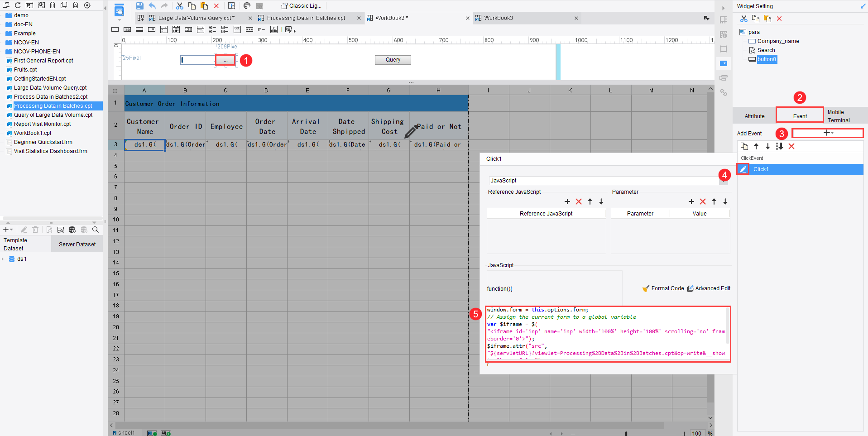Image resolution: width=868 pixels, height=436 pixels.
Task: Click the red Delete X in the main toolbar
Action: pos(216,6)
